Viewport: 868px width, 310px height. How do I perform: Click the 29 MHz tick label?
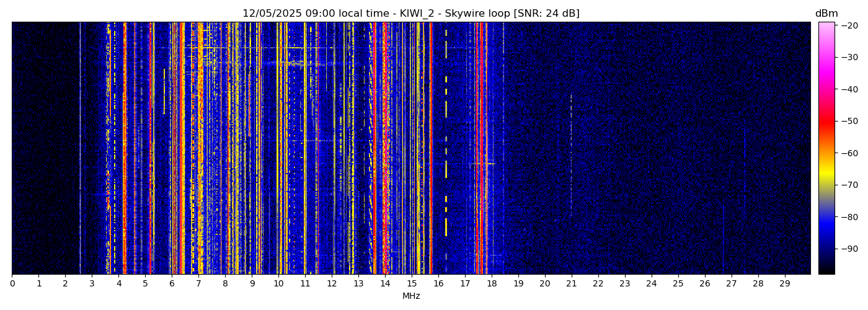tap(784, 283)
